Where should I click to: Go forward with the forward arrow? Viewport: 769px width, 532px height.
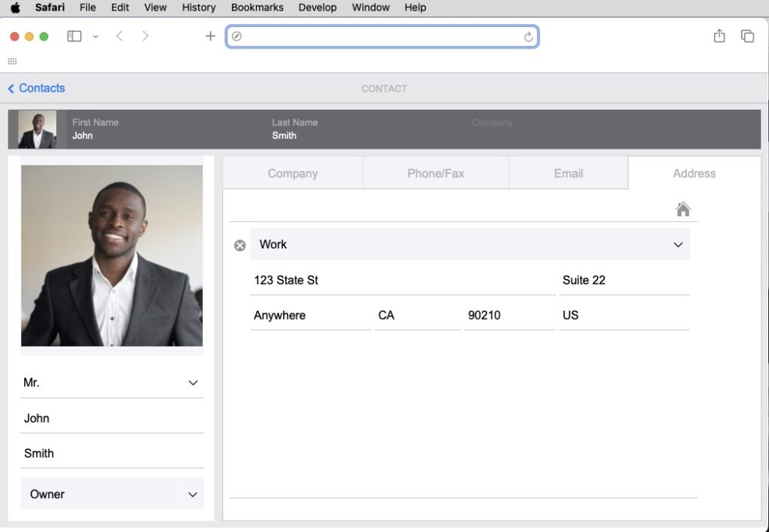point(145,36)
